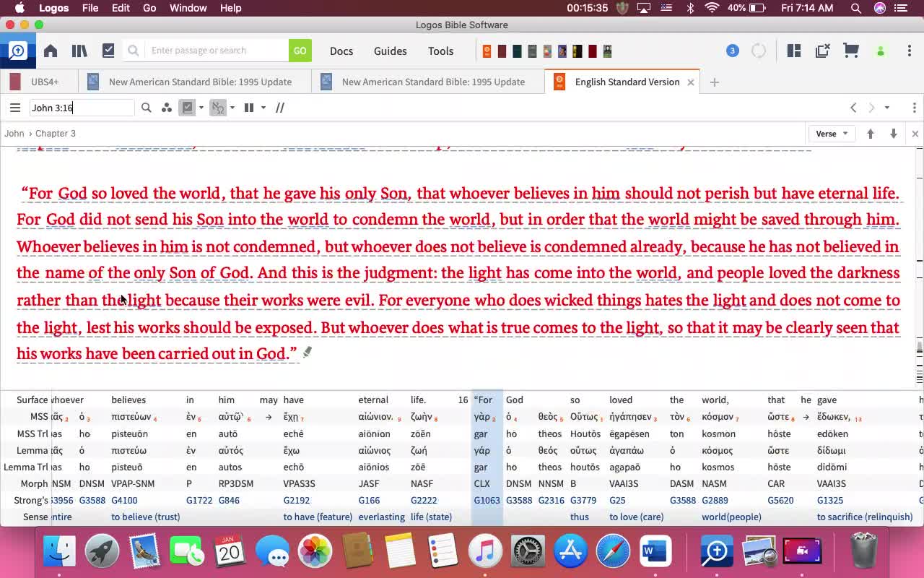924x578 pixels.
Task: Open the Window menu
Action: tap(188, 8)
